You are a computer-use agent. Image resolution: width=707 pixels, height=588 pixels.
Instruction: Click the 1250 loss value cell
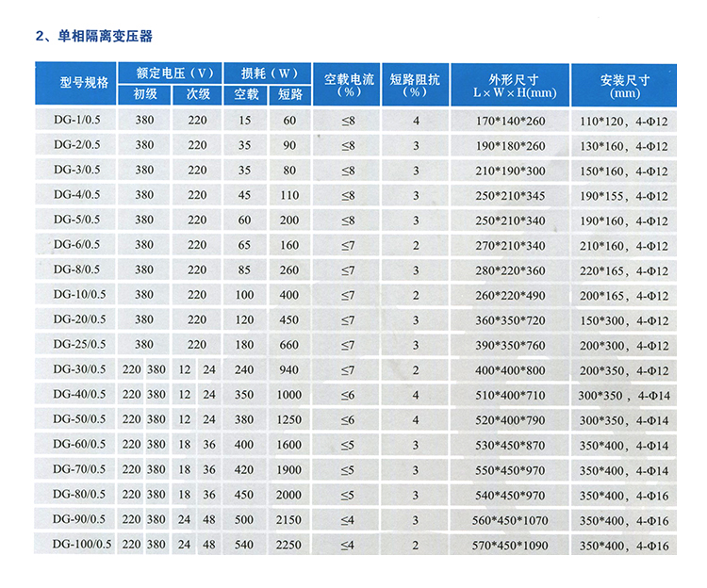point(288,419)
